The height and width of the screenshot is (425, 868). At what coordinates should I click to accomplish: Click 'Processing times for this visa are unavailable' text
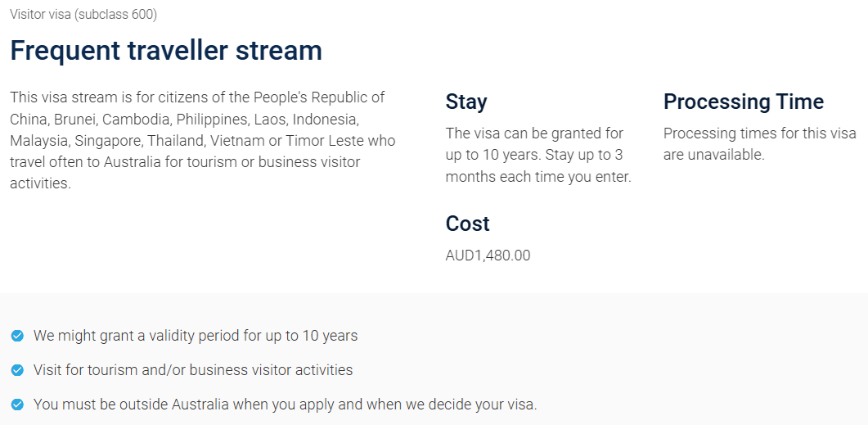(x=759, y=143)
